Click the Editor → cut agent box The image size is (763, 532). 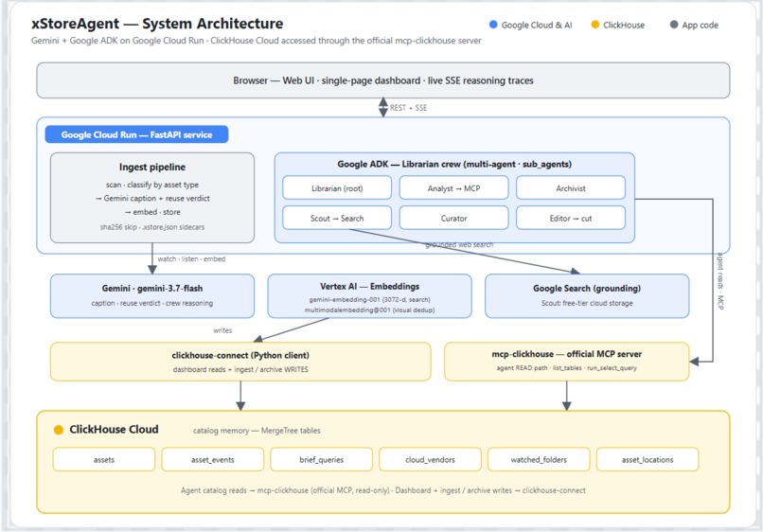click(x=570, y=218)
